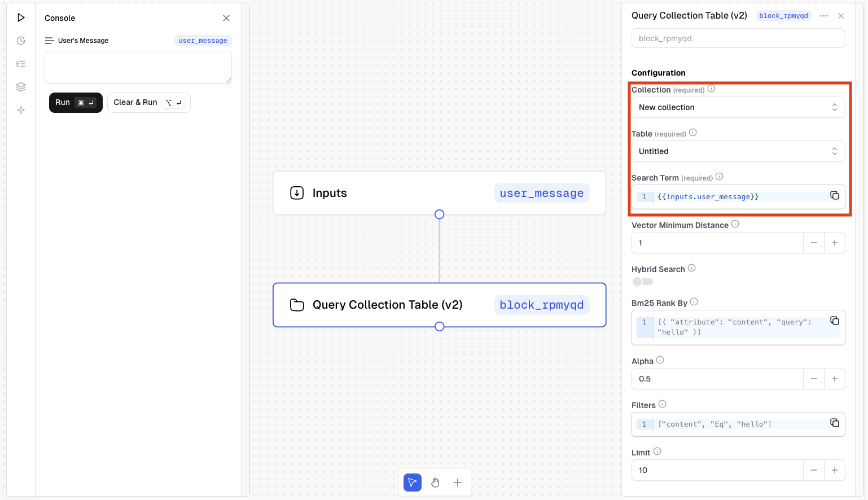Increase the Vector Minimum Distance value
This screenshot has height=500, width=868.
click(834, 243)
